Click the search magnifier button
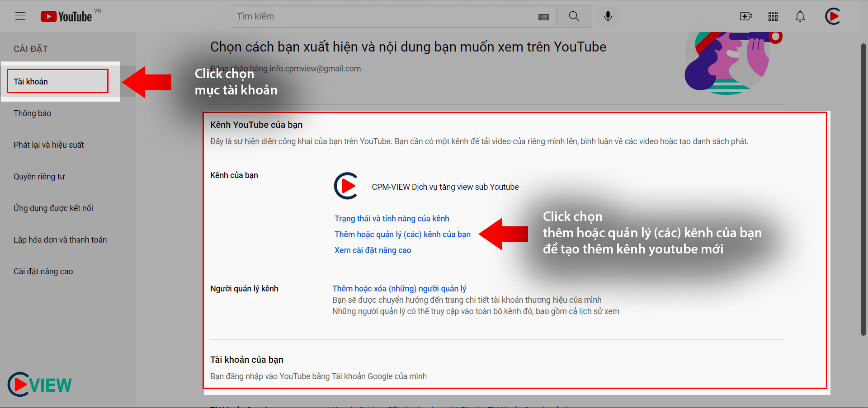Screen dimensions: 868x408 tap(574, 16)
